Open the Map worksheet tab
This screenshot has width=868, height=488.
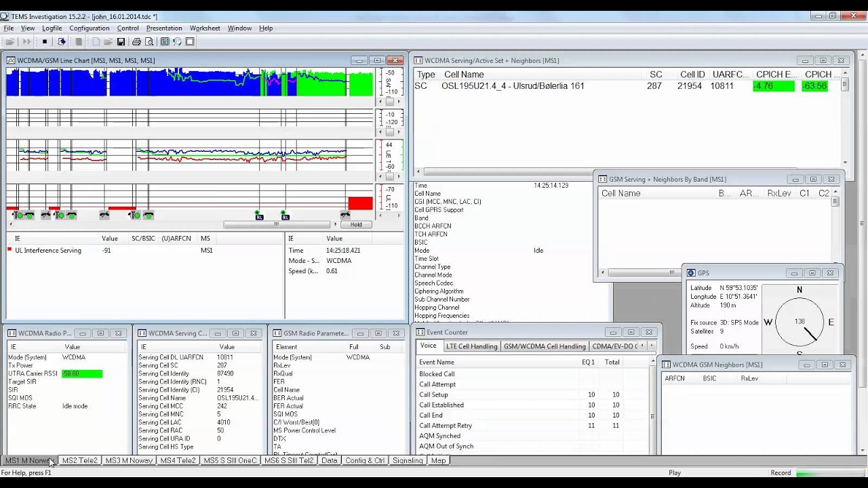click(438, 461)
